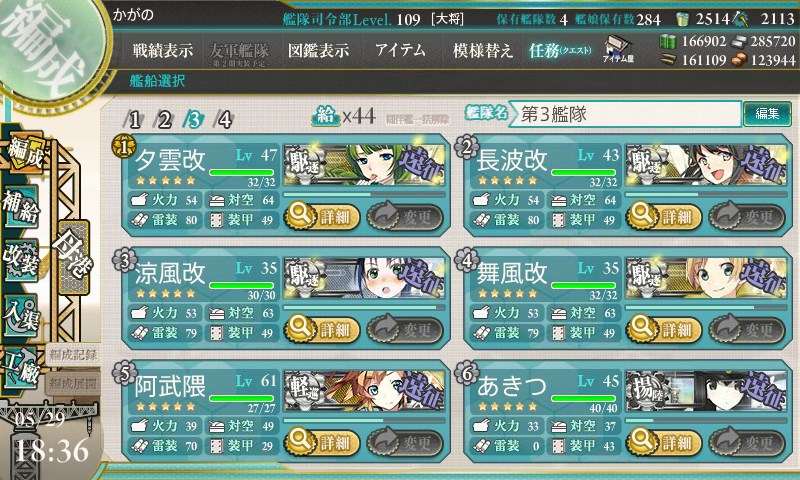Switch to fleet tab 4
This screenshot has height=480, width=800.
coord(224,120)
